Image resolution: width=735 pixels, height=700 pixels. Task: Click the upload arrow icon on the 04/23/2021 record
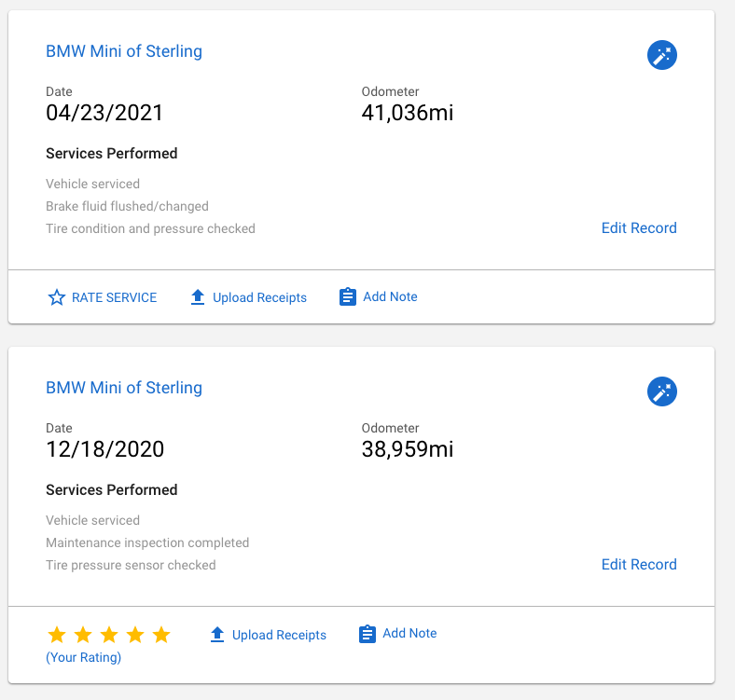tap(198, 297)
